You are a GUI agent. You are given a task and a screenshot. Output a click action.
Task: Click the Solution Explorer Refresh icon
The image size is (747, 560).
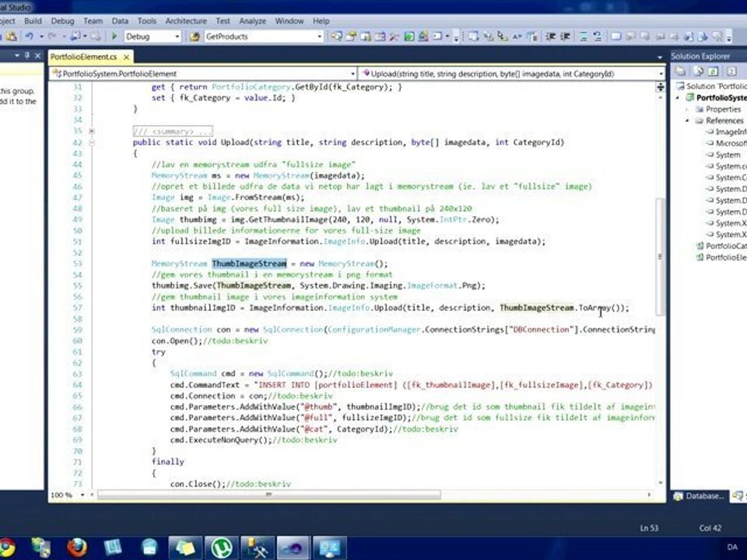click(x=714, y=72)
